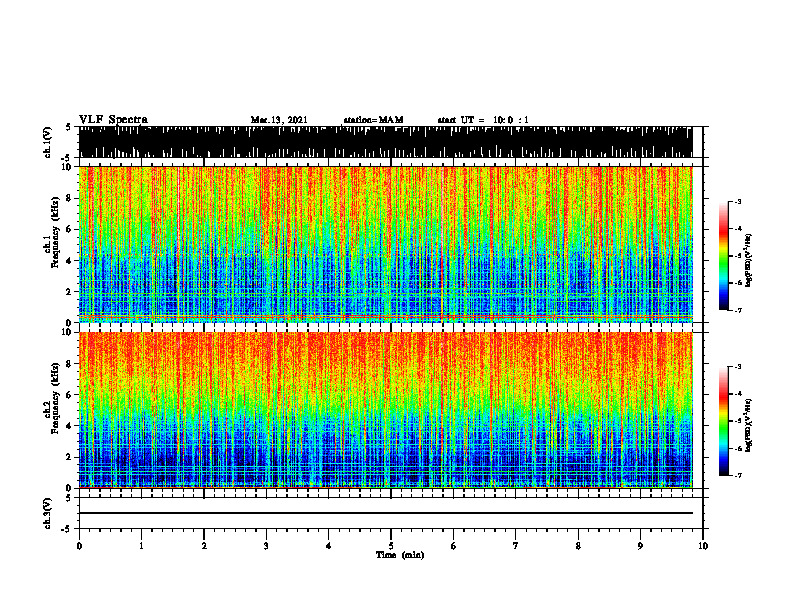This screenshot has width=792, height=612.
Task: Click the ch.1 colorbar log(PSD) unit label
Action: [x=749, y=261]
